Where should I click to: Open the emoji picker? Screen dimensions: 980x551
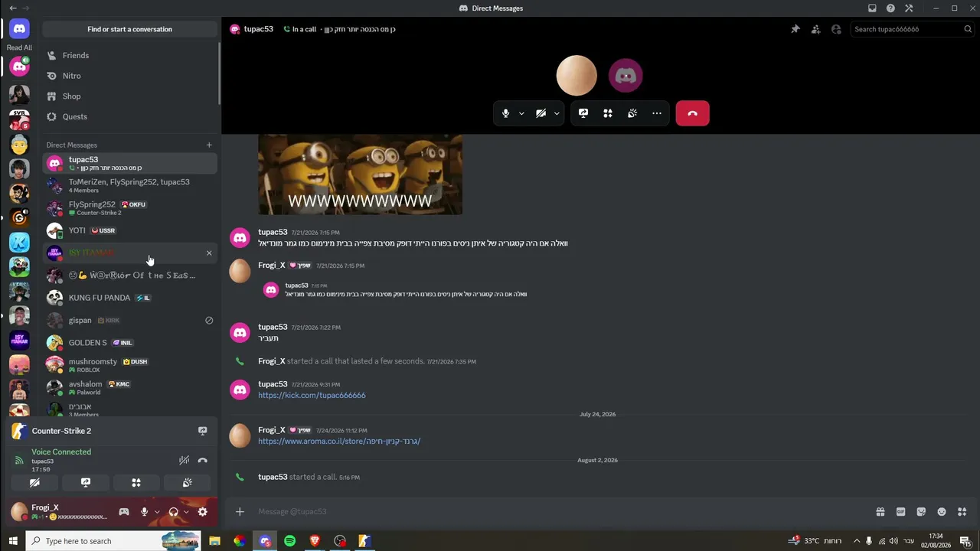tap(942, 511)
